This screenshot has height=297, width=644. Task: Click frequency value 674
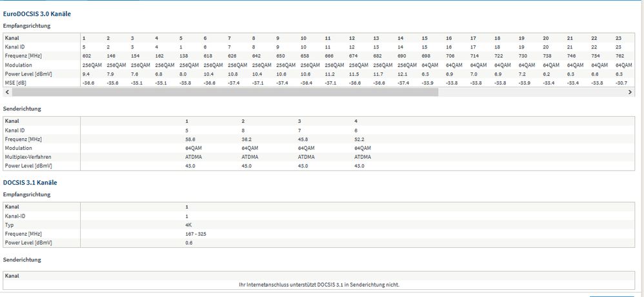click(x=354, y=56)
